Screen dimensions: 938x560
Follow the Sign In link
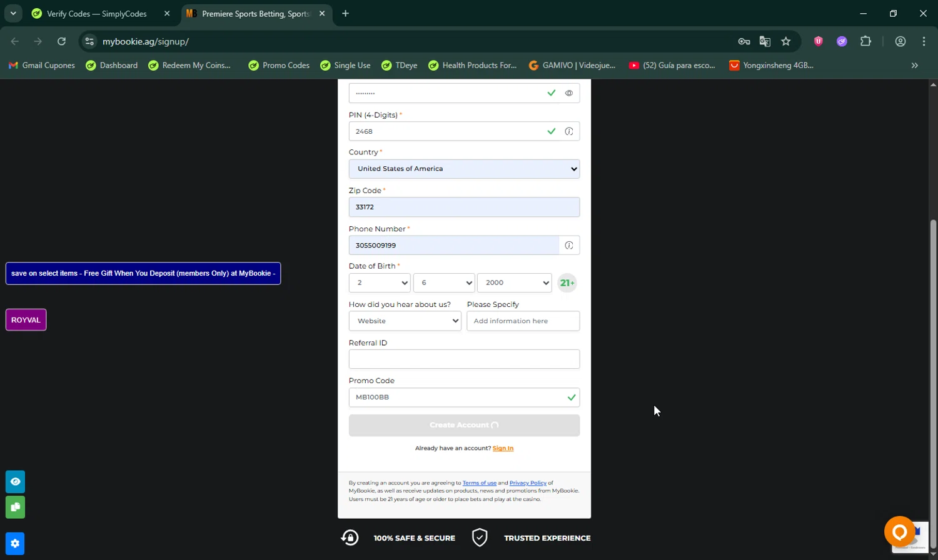tap(503, 448)
